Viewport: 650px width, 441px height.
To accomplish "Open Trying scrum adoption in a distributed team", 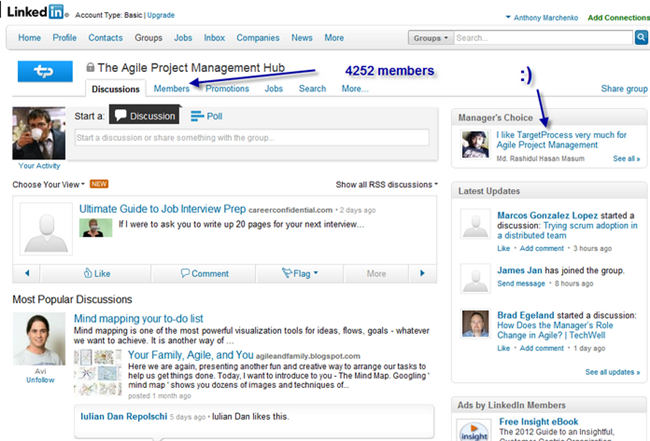I will click(567, 230).
